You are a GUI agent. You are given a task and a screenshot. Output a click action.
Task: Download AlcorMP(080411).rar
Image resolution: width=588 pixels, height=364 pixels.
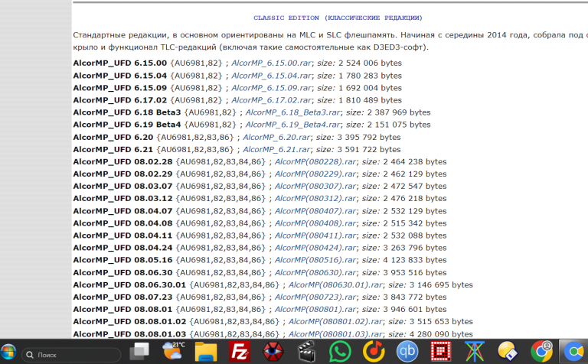click(x=315, y=236)
